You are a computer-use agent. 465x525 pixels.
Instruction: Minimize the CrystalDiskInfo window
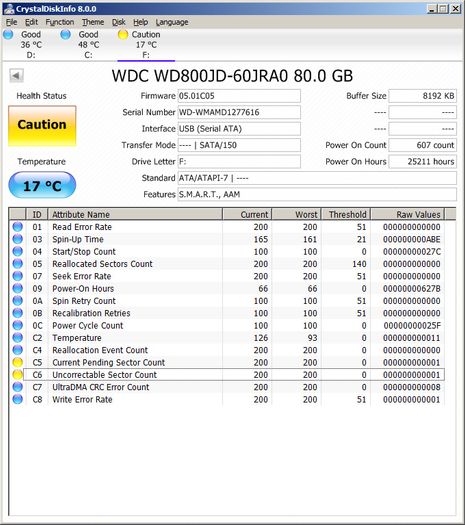click(432, 9)
